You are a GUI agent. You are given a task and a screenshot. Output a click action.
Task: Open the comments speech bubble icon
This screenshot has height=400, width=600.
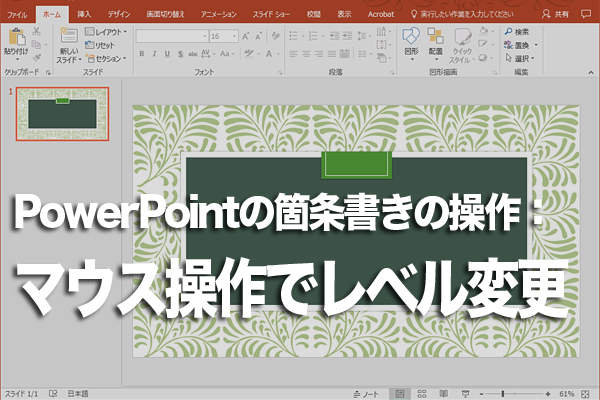tap(585, 14)
